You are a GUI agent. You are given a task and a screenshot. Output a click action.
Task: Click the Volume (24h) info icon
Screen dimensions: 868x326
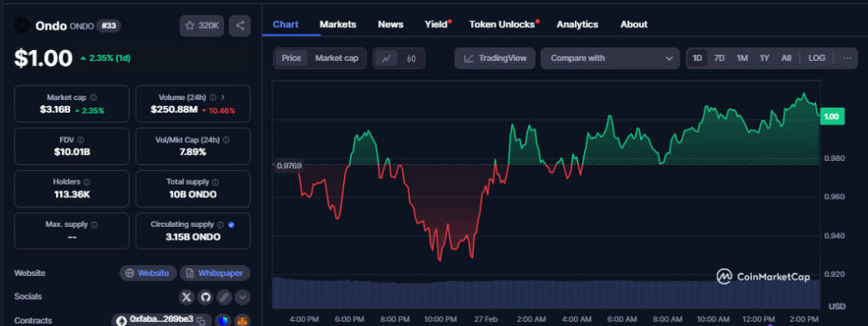point(213,97)
